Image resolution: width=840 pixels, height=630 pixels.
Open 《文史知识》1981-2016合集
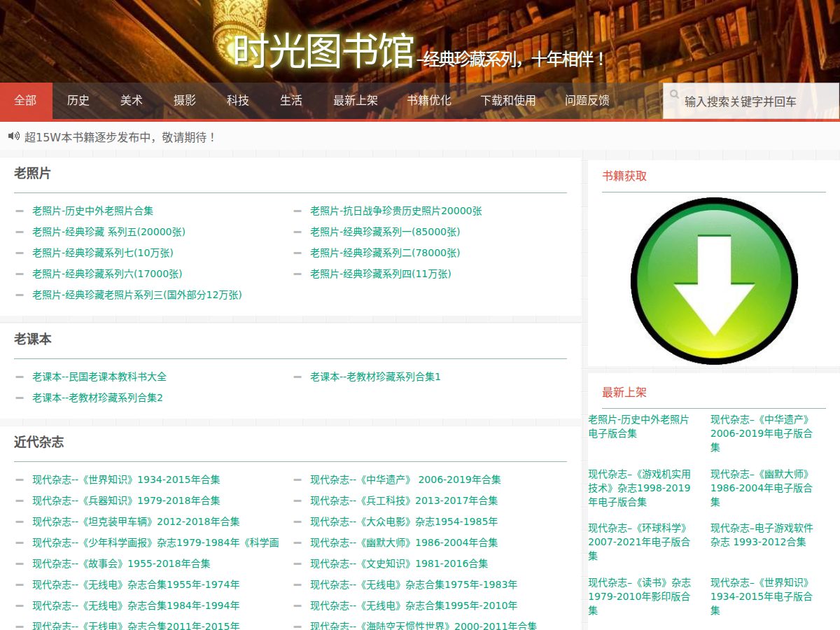point(399,563)
